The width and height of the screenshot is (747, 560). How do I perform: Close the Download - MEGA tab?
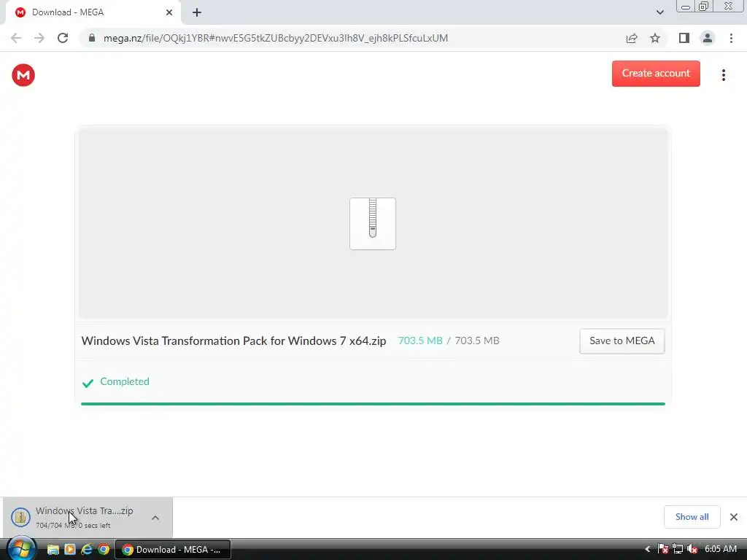[169, 12]
